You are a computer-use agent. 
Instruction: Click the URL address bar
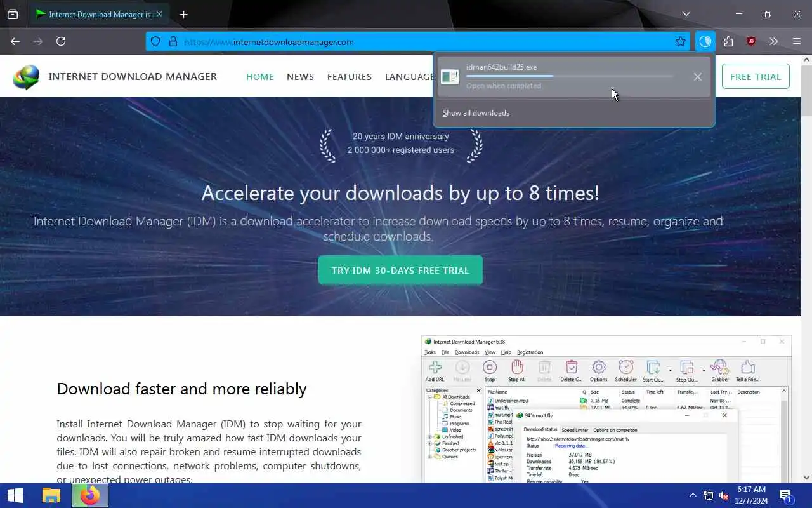click(419, 42)
